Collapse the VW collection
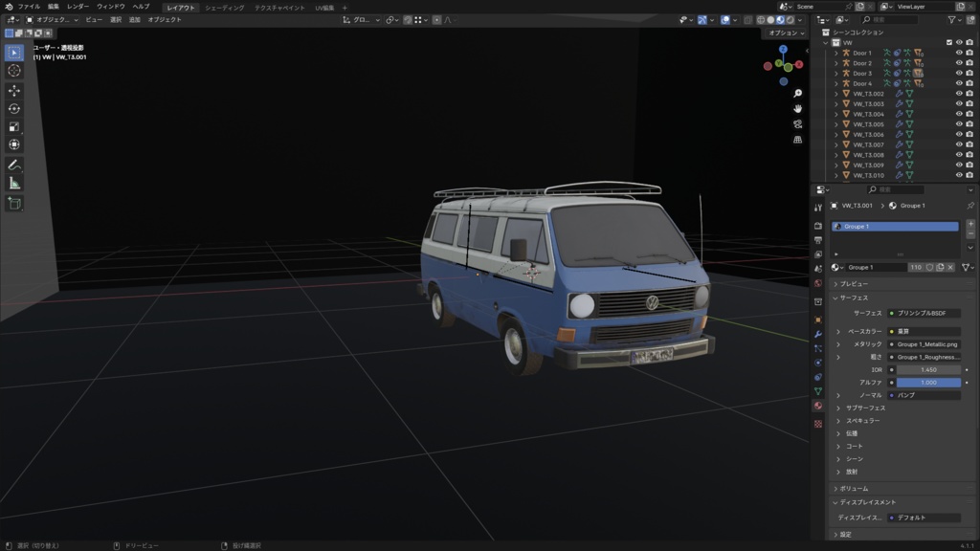This screenshot has width=980, height=551. click(826, 42)
